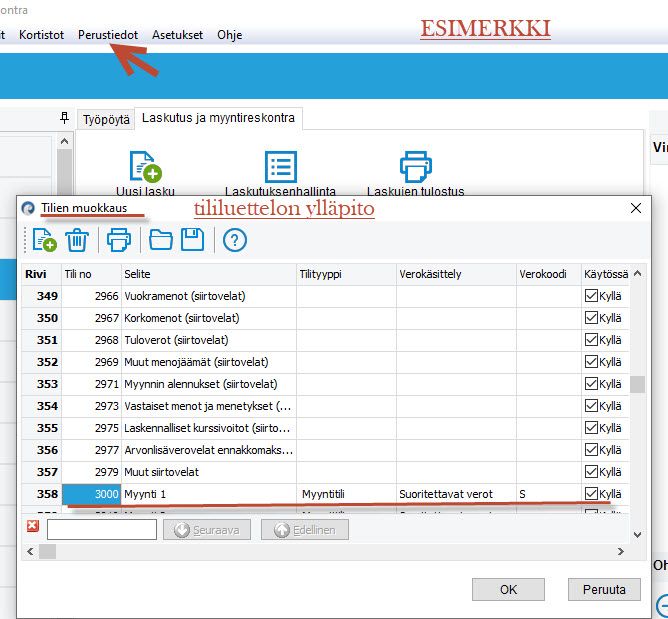Image resolution: width=668 pixels, height=619 pixels.
Task: Click the horizontal scroll right arrow
Action: click(x=621, y=551)
